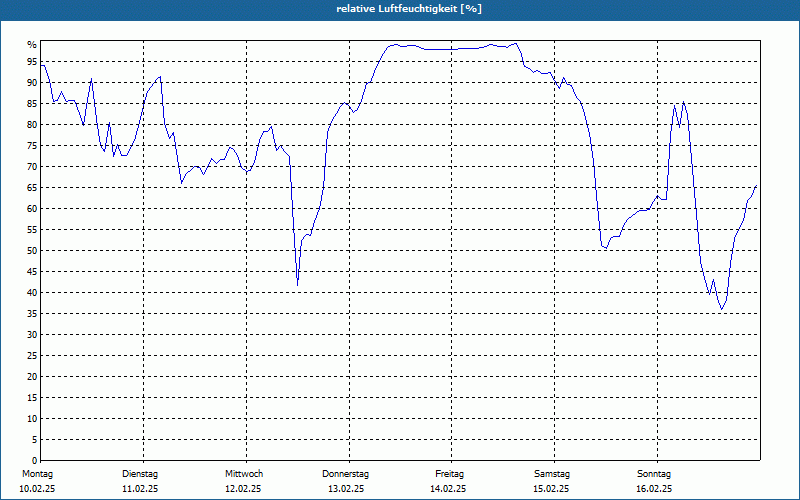Click the 'Montag' day label
The height and width of the screenshot is (500, 800).
tap(37, 474)
